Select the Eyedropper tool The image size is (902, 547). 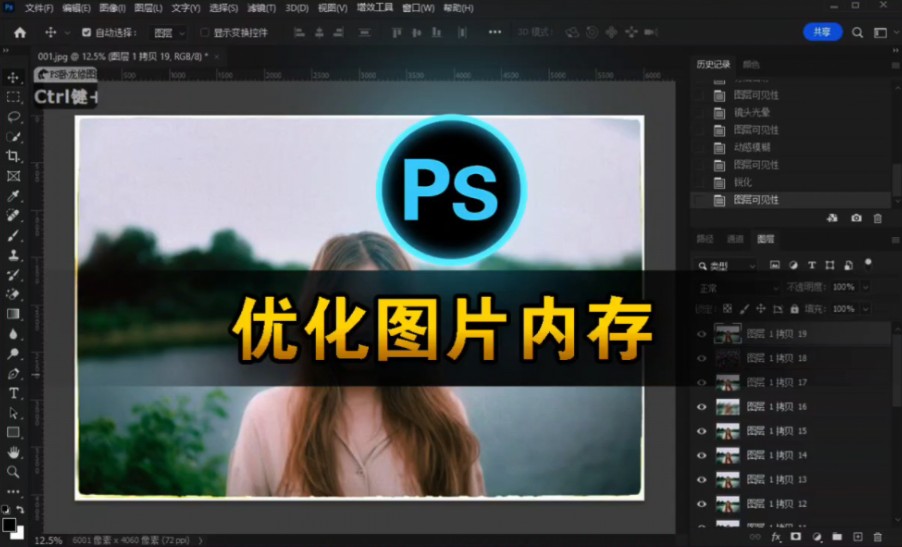click(x=13, y=196)
